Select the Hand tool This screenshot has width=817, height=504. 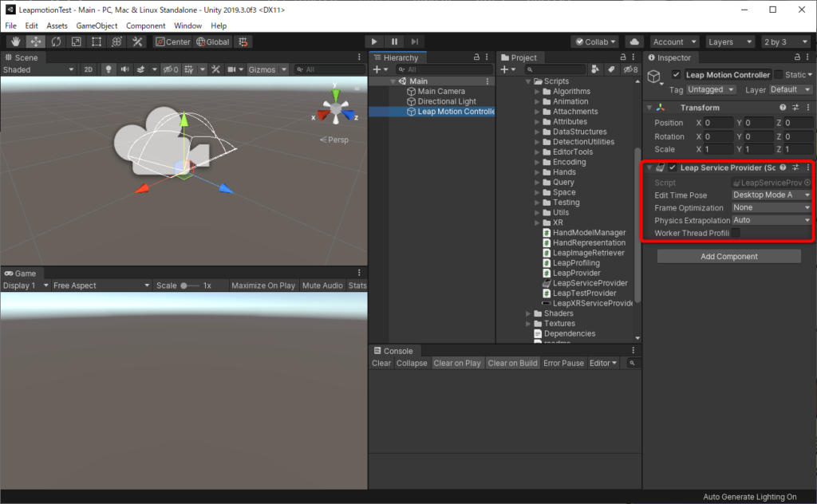15,41
